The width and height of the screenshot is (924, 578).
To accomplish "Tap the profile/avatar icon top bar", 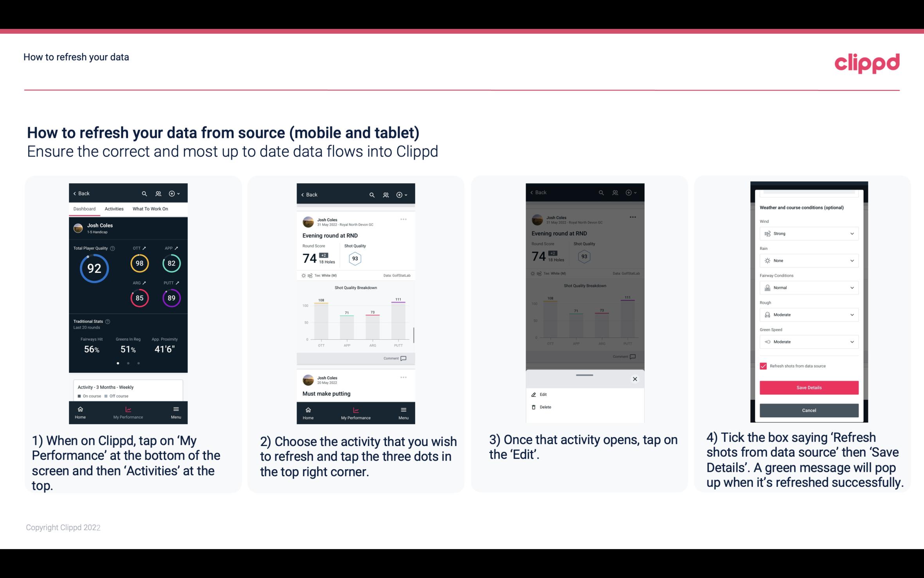I will coord(158,193).
